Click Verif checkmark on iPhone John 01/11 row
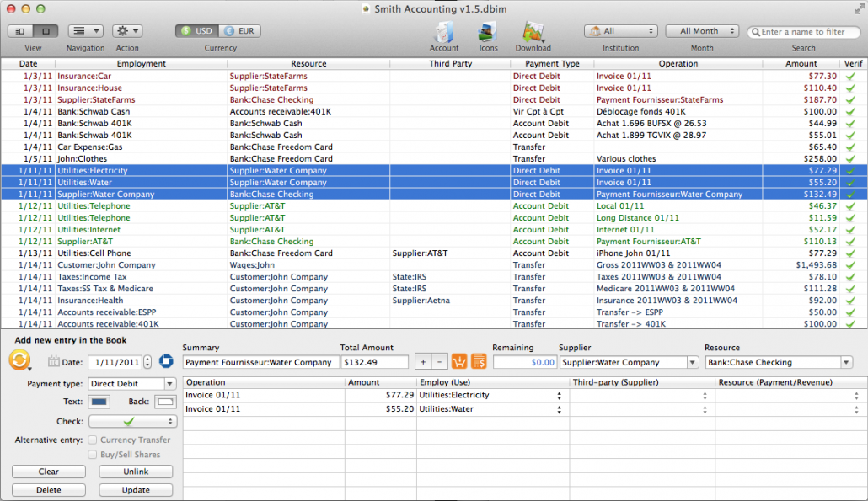 pyautogui.click(x=850, y=253)
